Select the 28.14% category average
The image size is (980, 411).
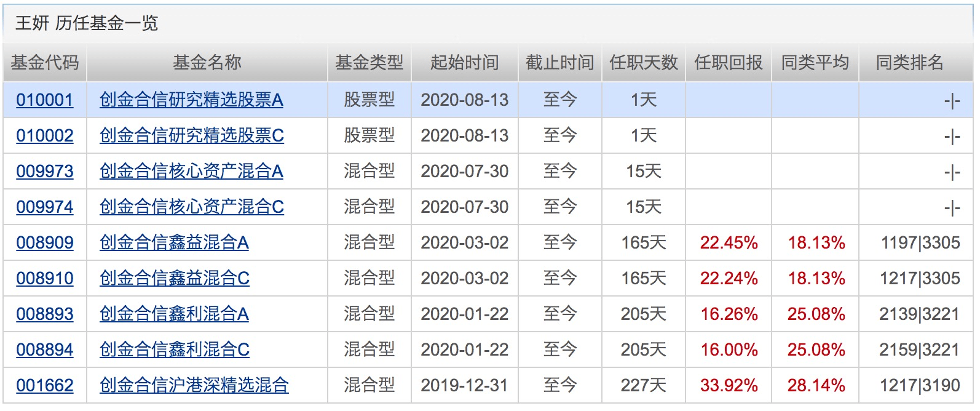(816, 386)
